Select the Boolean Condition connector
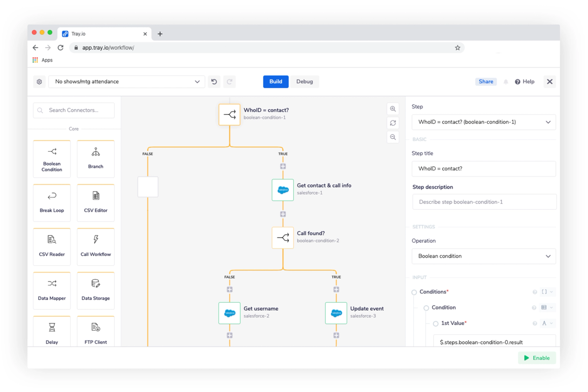Image resolution: width=588 pixels, height=392 pixels. coord(52,159)
